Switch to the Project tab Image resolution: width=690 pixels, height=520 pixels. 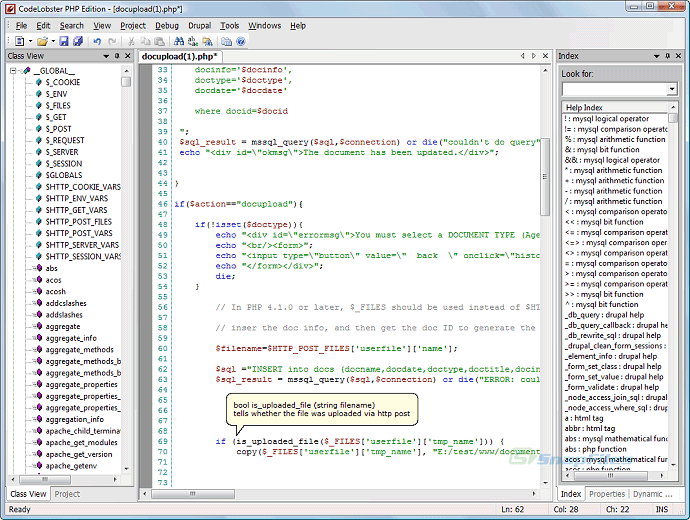pos(67,494)
